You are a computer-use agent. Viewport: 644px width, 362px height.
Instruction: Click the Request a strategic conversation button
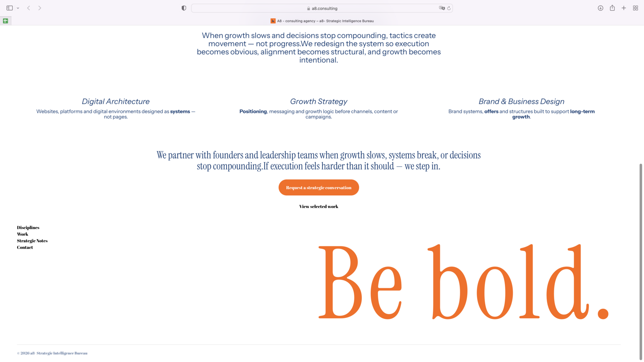coord(319,187)
